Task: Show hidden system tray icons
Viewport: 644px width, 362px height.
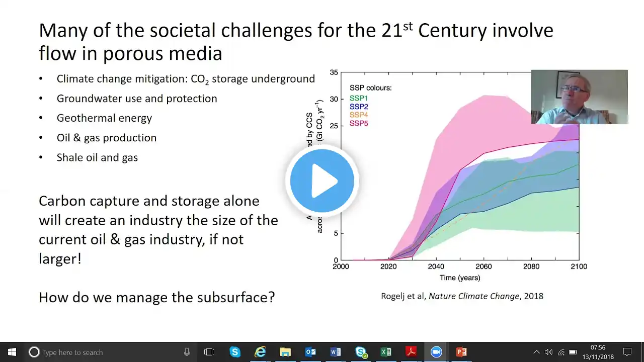Action: (x=536, y=352)
